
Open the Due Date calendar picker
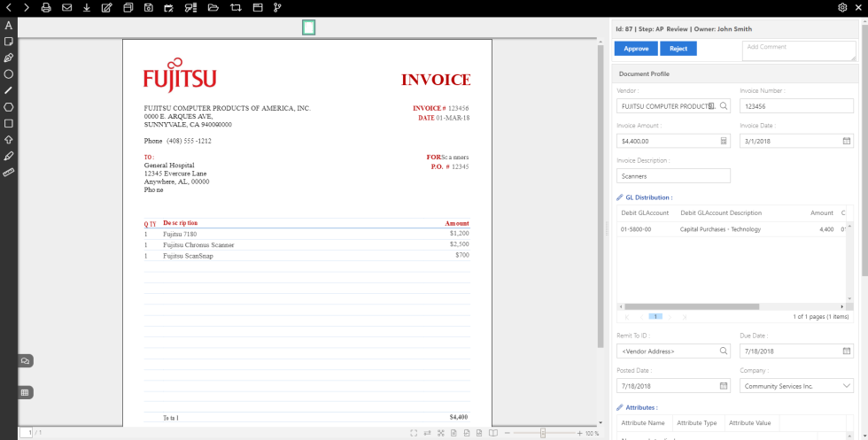click(x=846, y=351)
